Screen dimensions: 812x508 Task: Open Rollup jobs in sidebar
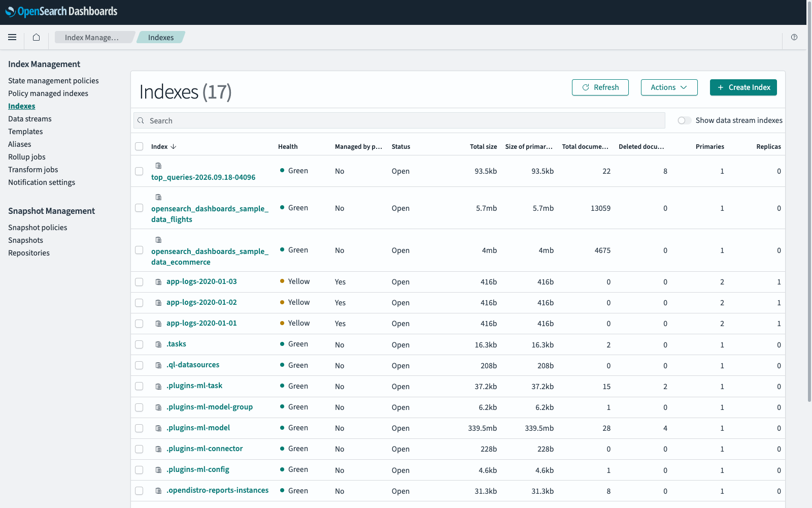point(27,157)
